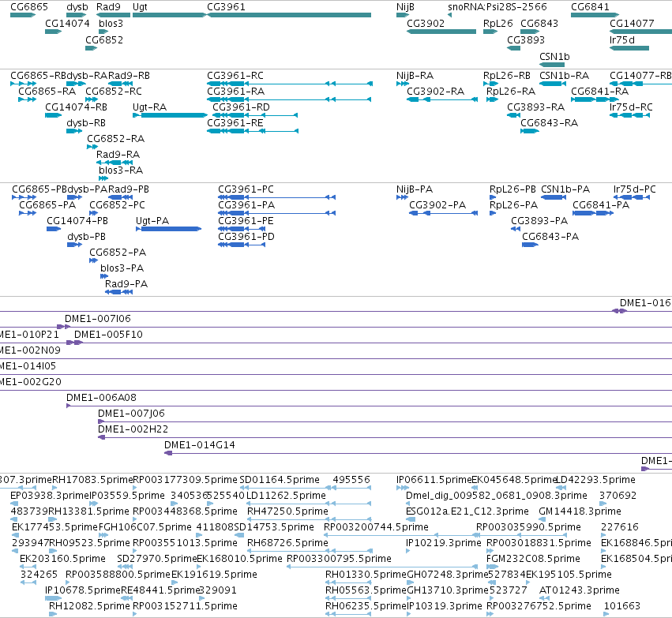
Task: Click BAC clone DME1-002H22 label
Action: (133, 429)
